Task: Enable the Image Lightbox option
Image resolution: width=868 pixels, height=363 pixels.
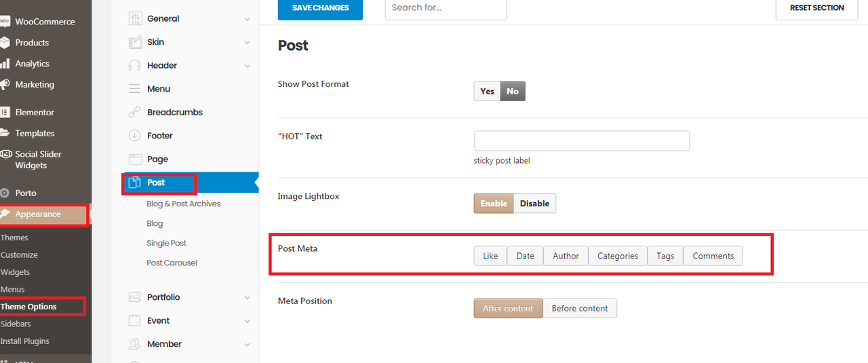Action: [x=494, y=204]
